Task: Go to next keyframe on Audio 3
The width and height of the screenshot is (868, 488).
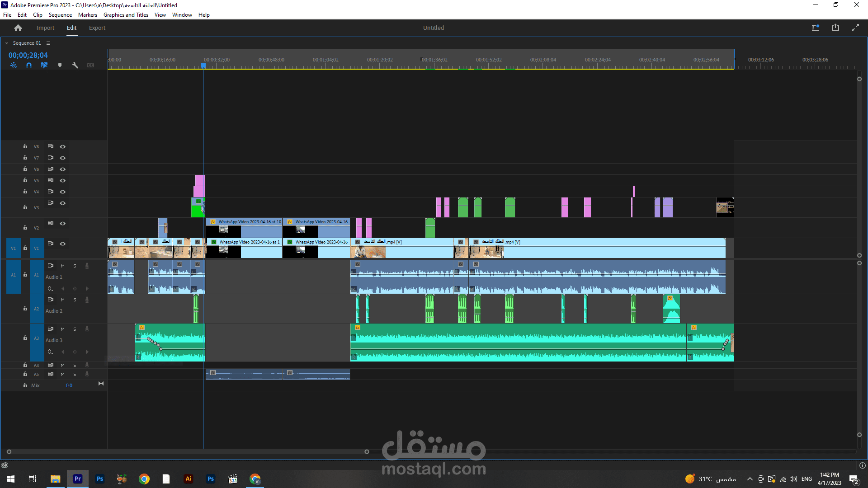Action: click(x=87, y=352)
